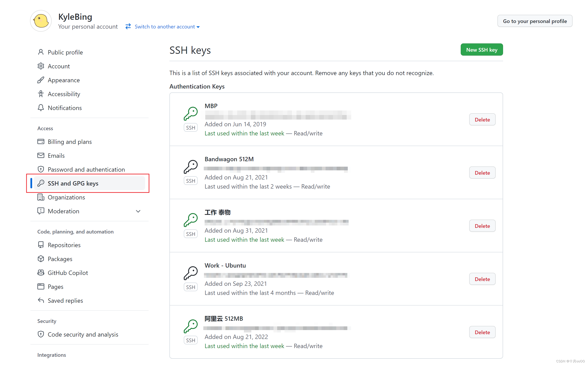
Task: Click the Appearance paintbrush icon
Action: click(x=41, y=80)
